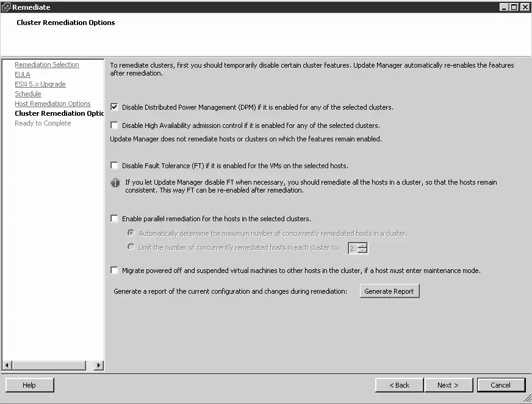Open the Remediation Selection step
Screen dimensions: 532x404
tap(47, 65)
